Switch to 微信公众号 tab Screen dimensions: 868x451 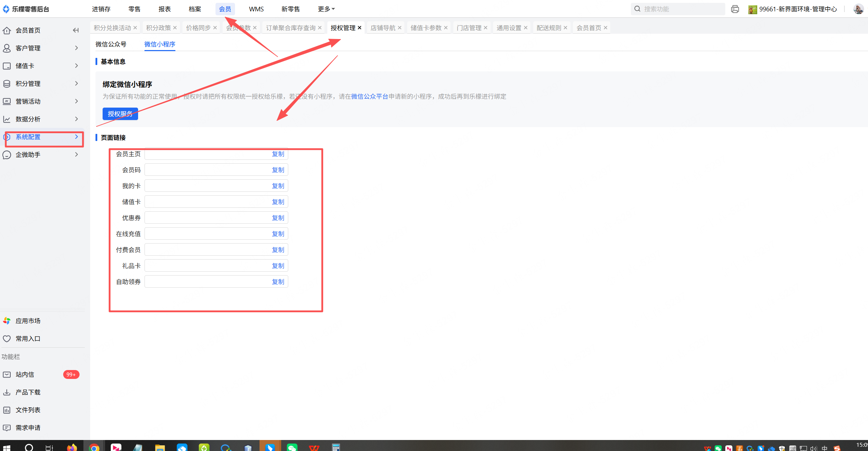pyautogui.click(x=111, y=44)
